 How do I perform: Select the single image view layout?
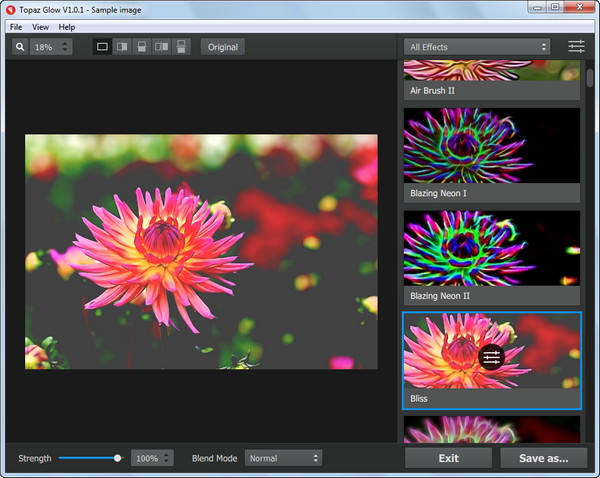102,47
